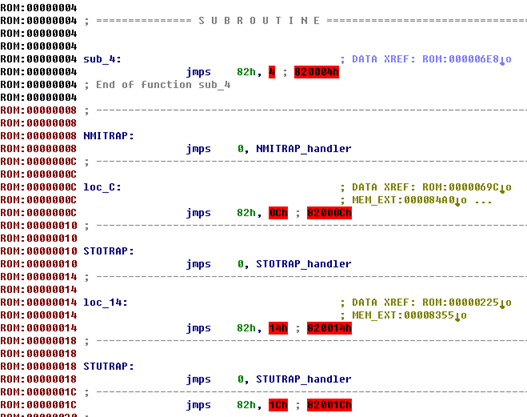Follow the NMITRAP_handler reference
527x417 pixels.
point(304,149)
